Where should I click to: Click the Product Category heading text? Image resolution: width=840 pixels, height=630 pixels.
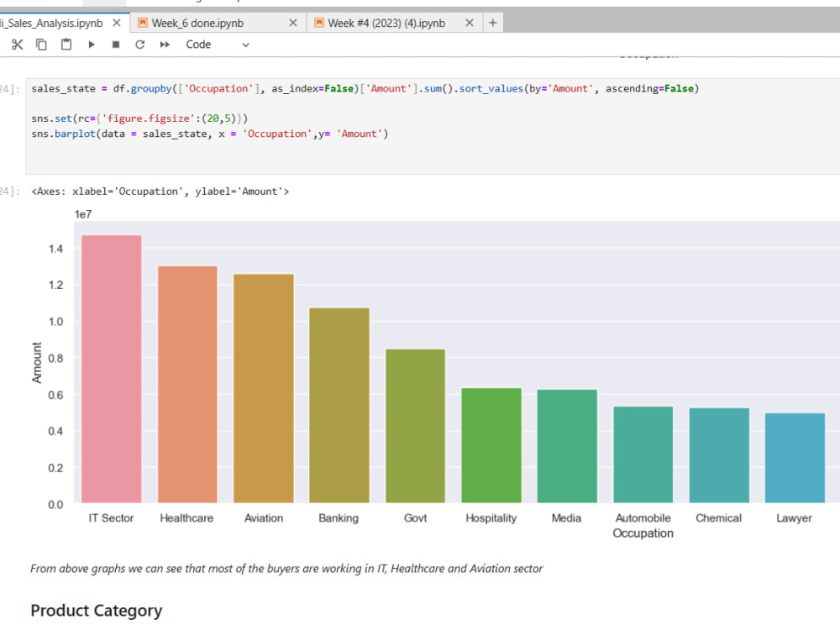point(96,611)
